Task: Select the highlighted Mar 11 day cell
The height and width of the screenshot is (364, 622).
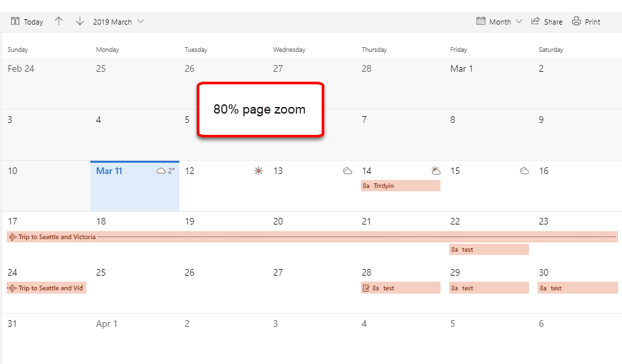Action: [134, 193]
